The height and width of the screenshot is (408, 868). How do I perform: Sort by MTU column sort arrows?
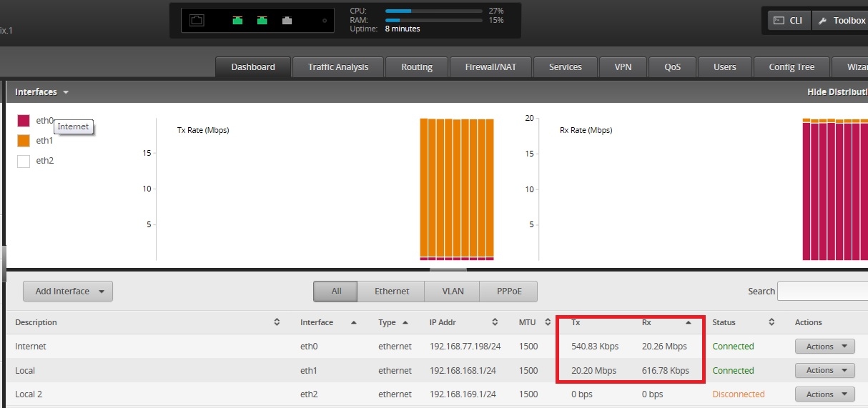548,322
